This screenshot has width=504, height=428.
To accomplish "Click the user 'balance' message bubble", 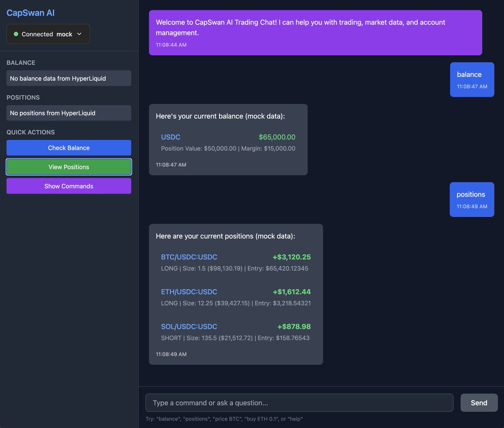I will coord(472,79).
